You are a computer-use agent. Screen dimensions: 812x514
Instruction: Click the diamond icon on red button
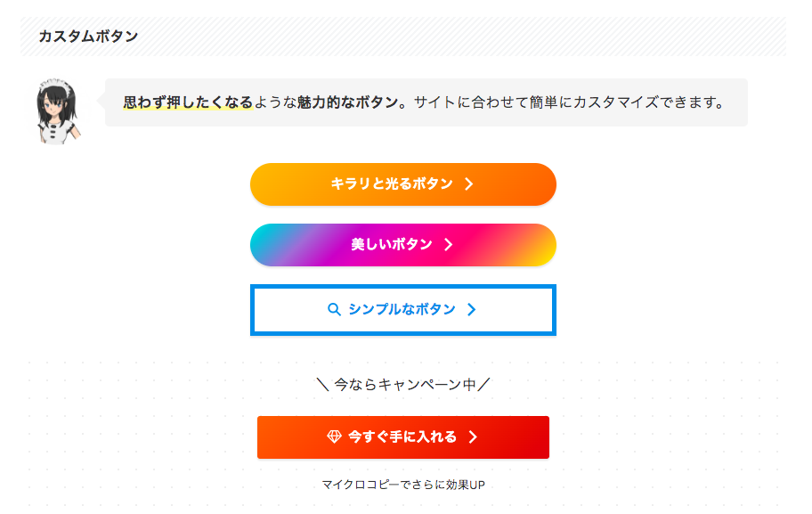334,436
